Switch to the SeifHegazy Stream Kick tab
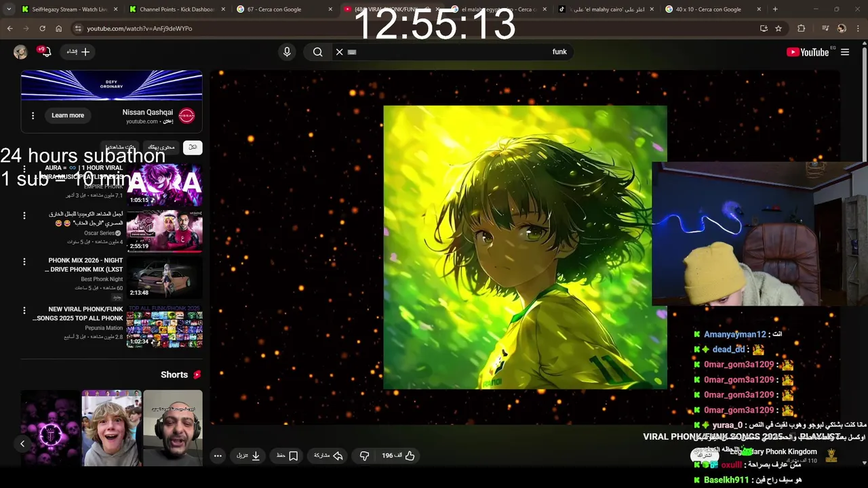Screen dimensions: 868x488 click(x=68, y=9)
